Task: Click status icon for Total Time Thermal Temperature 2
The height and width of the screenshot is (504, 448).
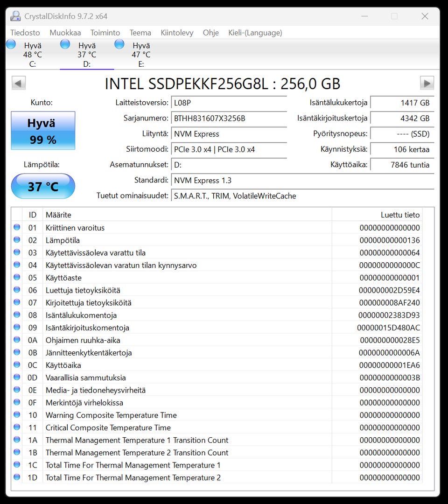Action: (17, 477)
